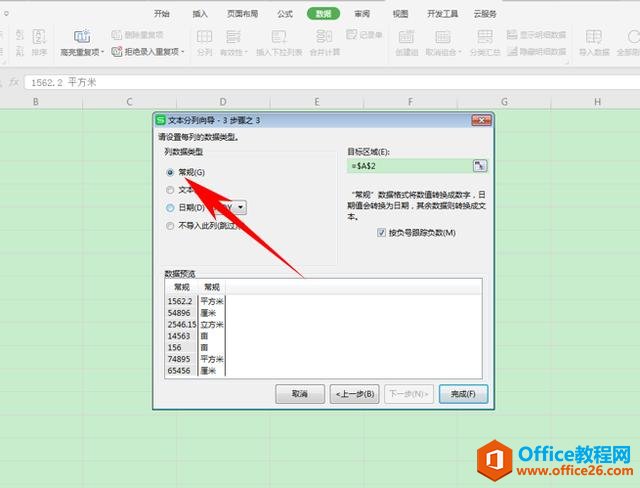Click the 目标区域 =$A$2 input field
This screenshot has width=640, height=488.
pos(409,166)
